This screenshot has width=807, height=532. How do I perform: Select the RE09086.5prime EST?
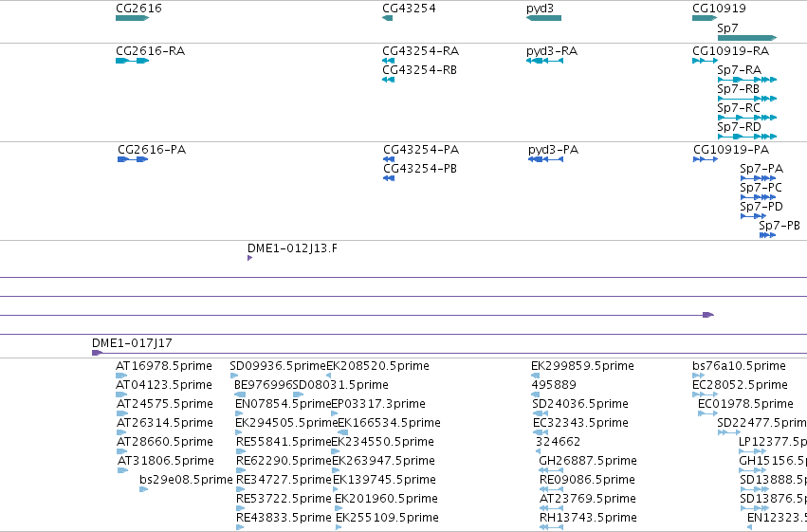point(551,489)
